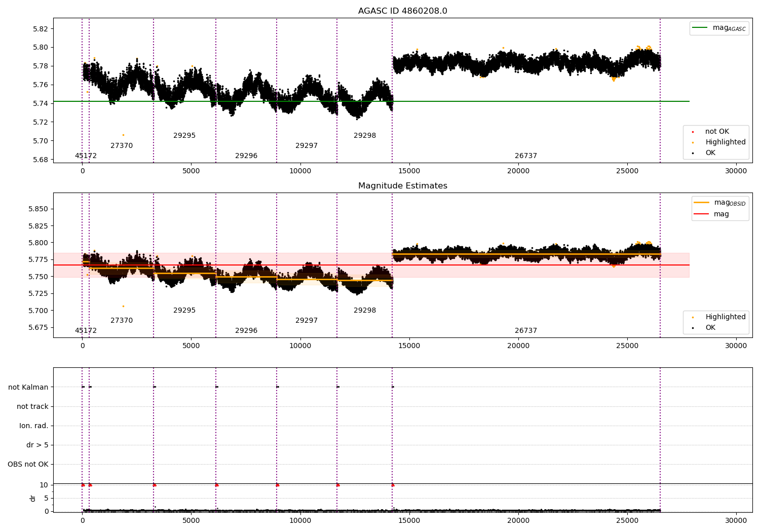
Task: Click the 5.74 y-axis tick label
Action: (40, 103)
